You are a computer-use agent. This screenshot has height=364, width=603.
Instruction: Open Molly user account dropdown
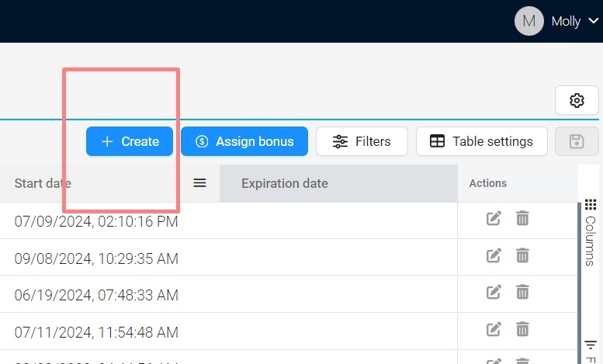coord(574,21)
